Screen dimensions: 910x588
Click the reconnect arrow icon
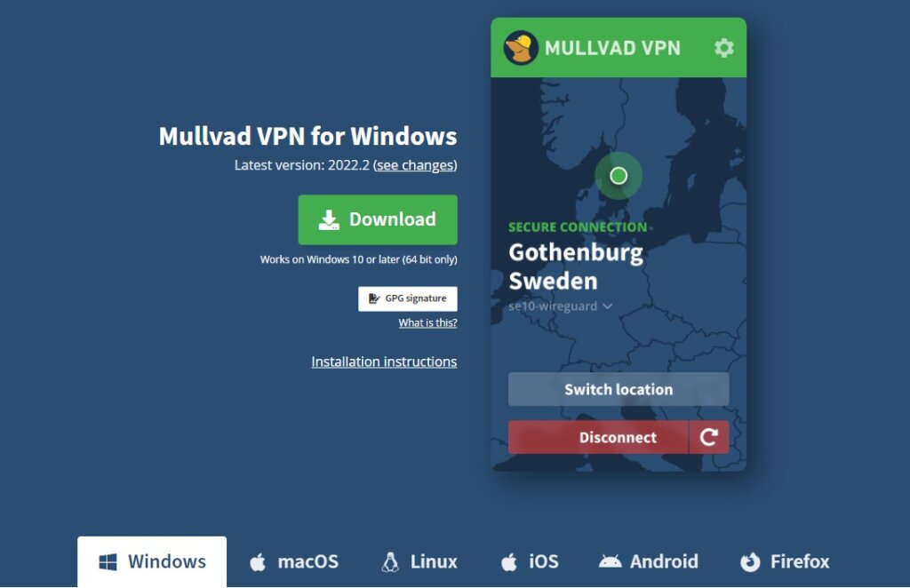(709, 437)
